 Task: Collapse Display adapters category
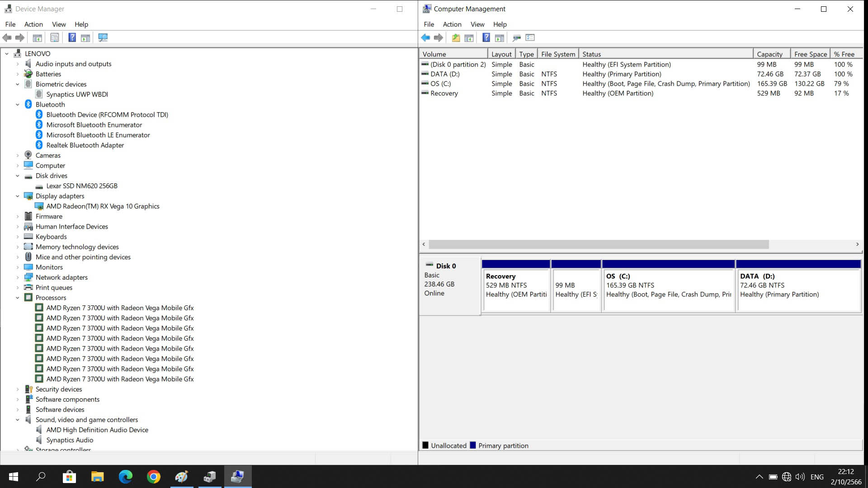(18, 196)
